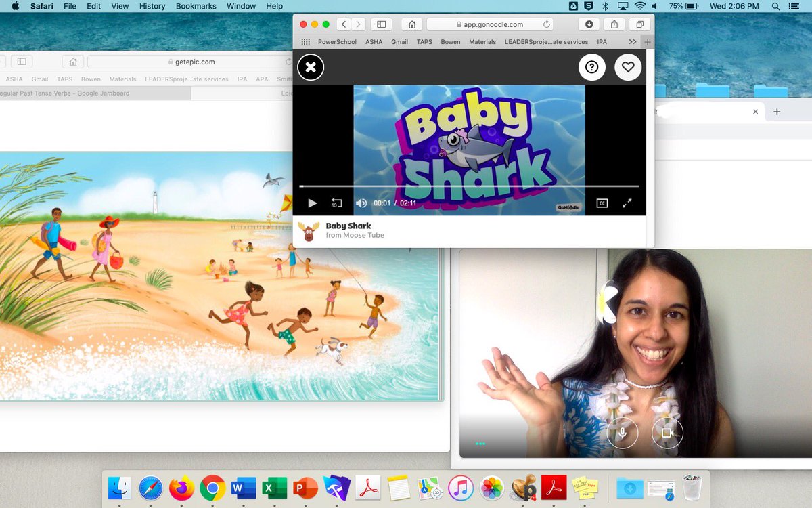
Task: Open the View menu
Action: pyautogui.click(x=120, y=6)
